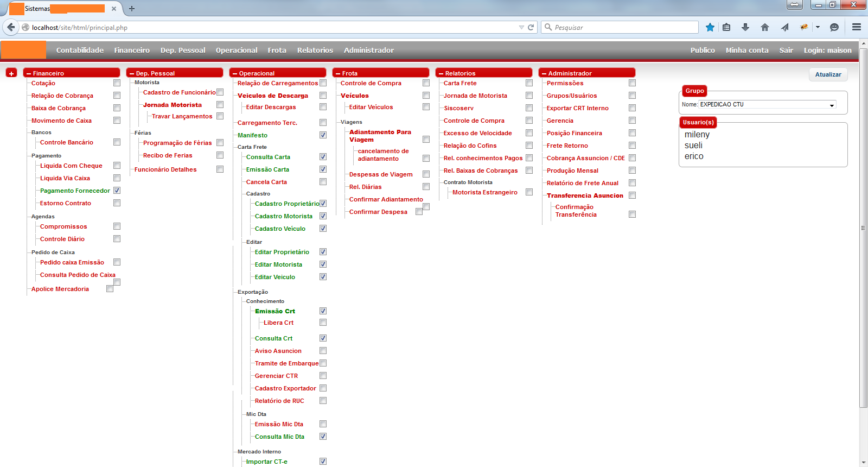Open the bee extension dropdown arrow
Screen dimensions: 868x467
[818, 27]
